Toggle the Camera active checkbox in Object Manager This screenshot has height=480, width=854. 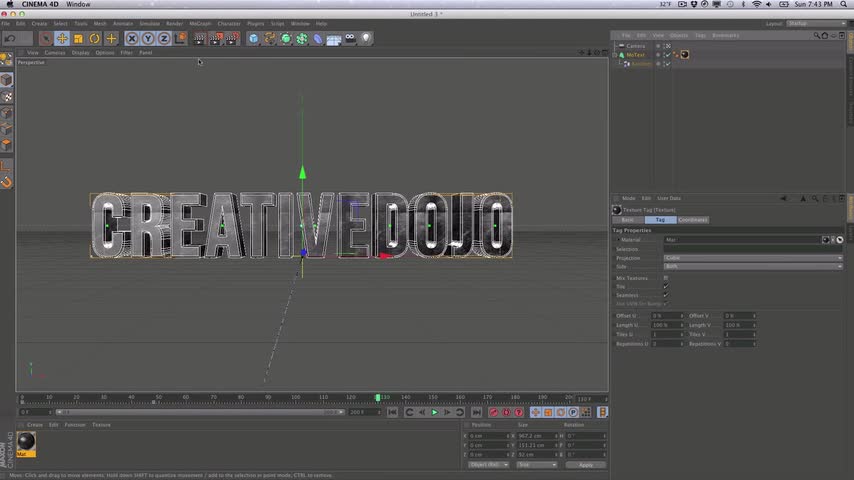click(x=668, y=46)
